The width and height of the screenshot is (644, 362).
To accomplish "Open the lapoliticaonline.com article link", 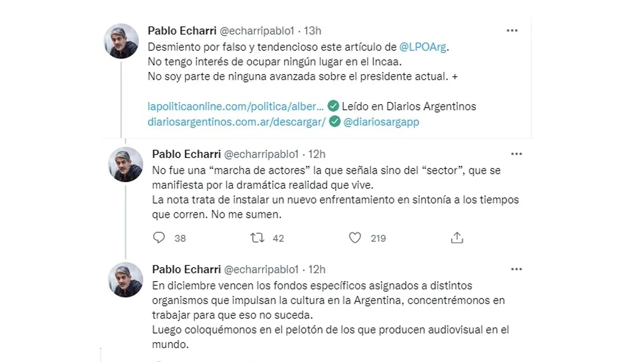I will [x=236, y=106].
